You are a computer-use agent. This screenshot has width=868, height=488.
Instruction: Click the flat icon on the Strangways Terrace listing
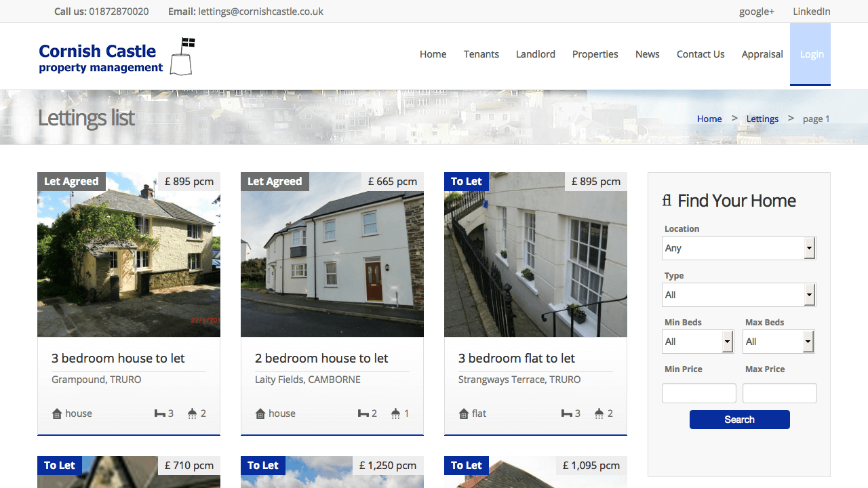(x=464, y=413)
